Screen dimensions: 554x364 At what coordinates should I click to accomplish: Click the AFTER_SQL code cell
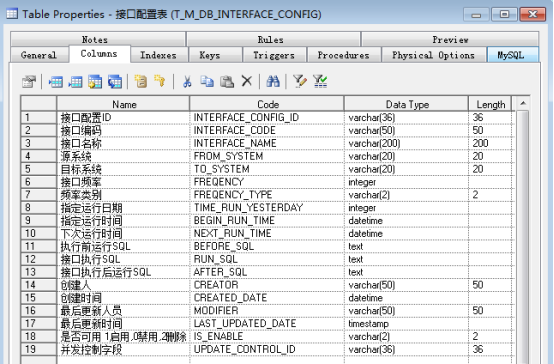pyautogui.click(x=267, y=272)
